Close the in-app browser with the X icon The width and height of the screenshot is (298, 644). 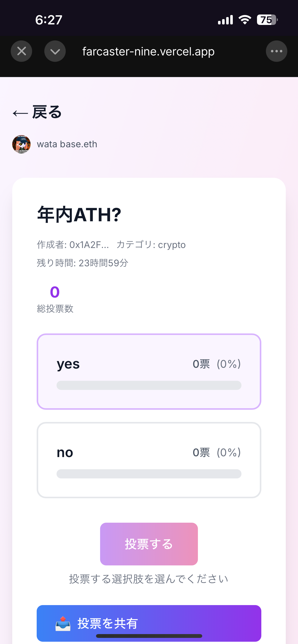[21, 51]
